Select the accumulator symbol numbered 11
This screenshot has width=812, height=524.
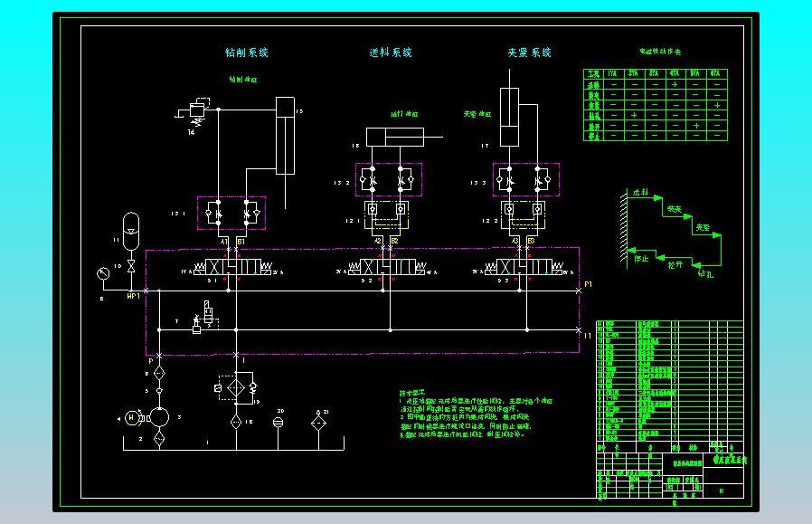(131, 231)
